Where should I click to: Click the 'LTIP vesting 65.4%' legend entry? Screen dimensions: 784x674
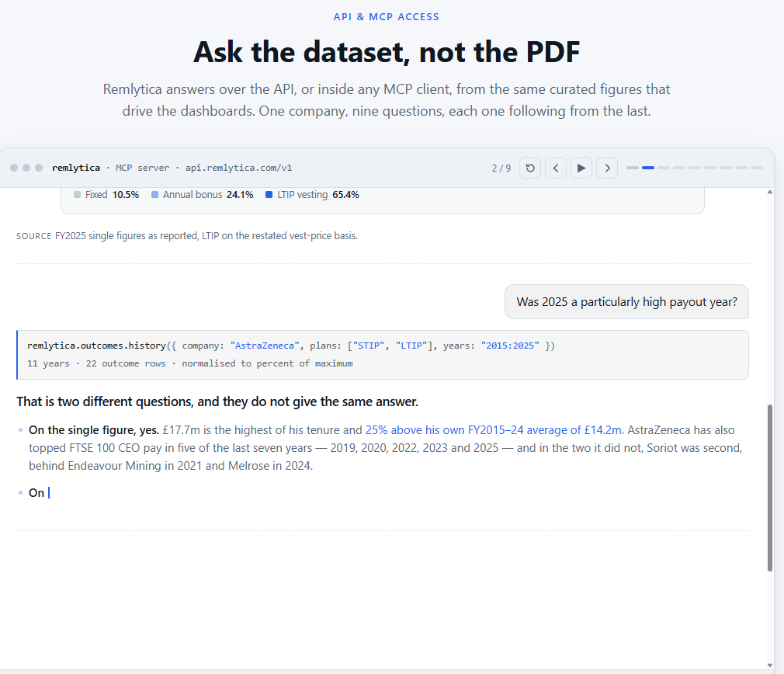coord(313,194)
